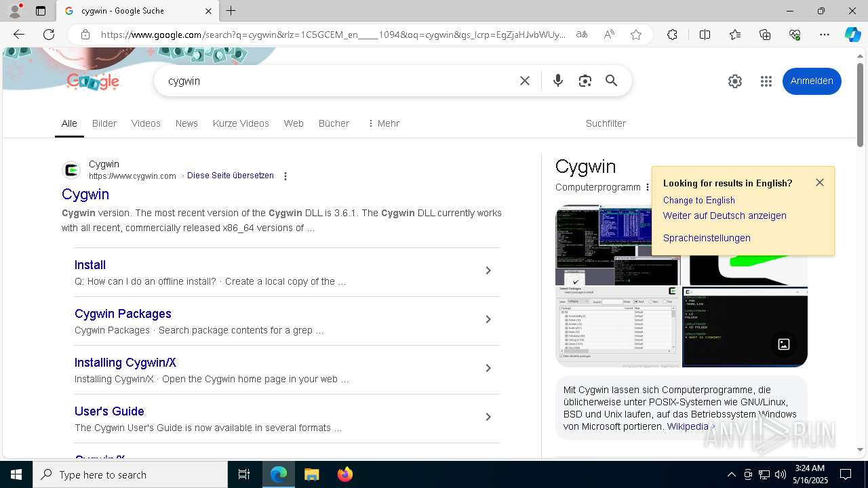Activate the read aloud icon

[x=609, y=35]
